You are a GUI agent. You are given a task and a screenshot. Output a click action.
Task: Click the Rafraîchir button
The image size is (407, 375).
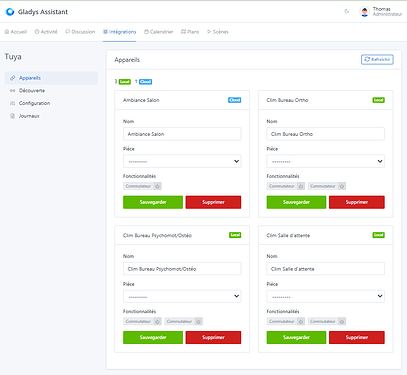377,59
